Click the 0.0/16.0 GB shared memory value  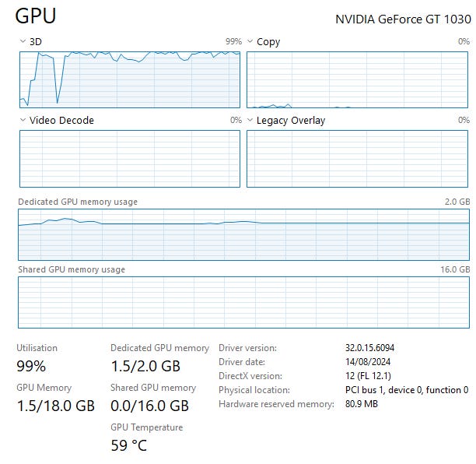click(x=149, y=406)
